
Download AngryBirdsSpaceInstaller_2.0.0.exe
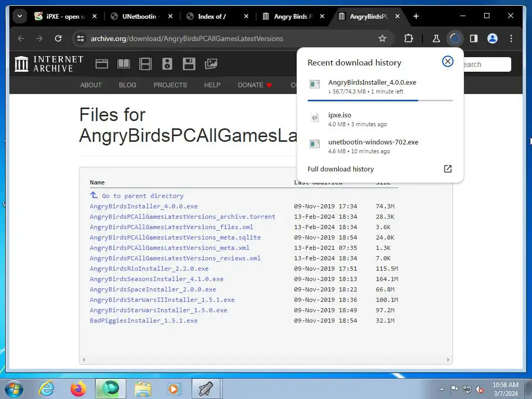click(153, 289)
